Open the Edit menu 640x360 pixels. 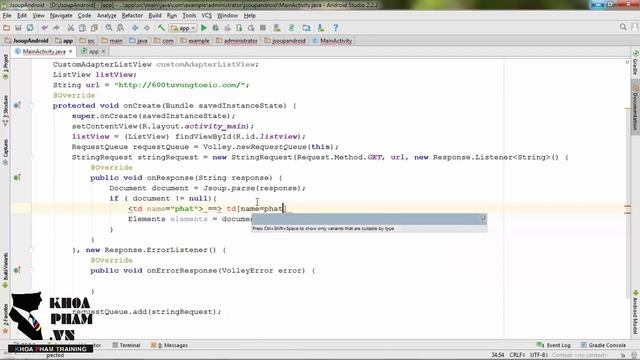tap(22, 16)
